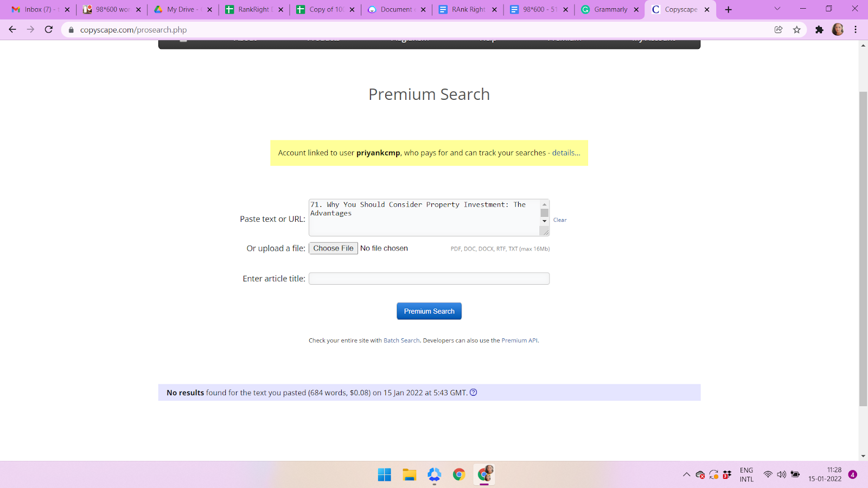Click the page scroll-down arrow
Screen dimensions: 868x488
pos(863,457)
